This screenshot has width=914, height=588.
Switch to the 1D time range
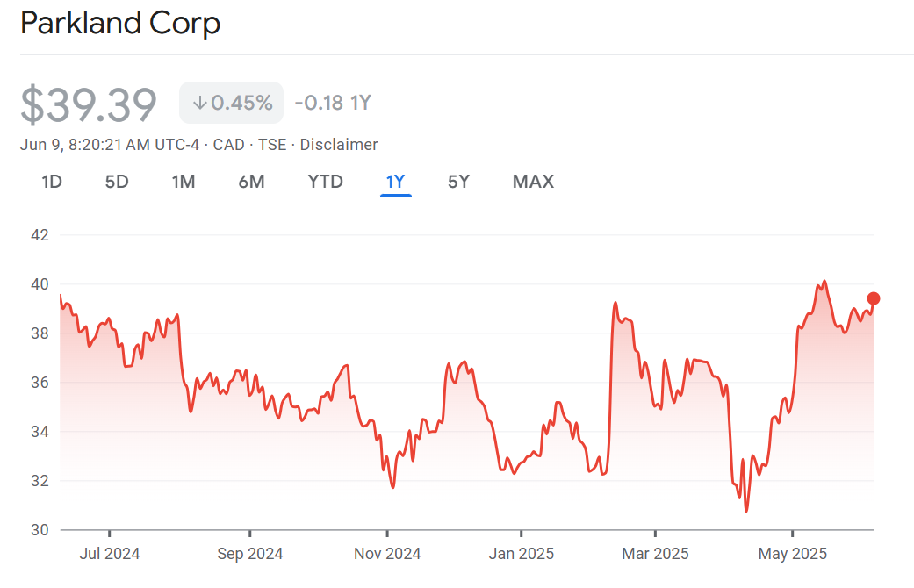(x=52, y=182)
